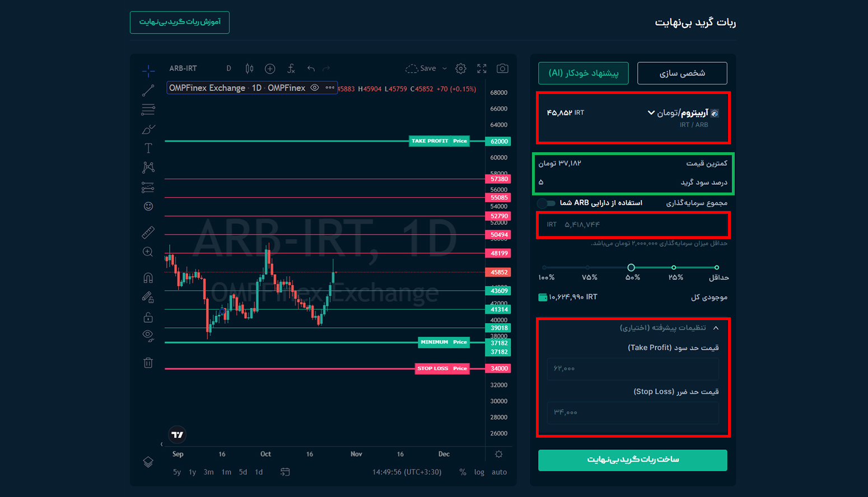
Task: Click the Stop Loss price field
Action: point(633,413)
